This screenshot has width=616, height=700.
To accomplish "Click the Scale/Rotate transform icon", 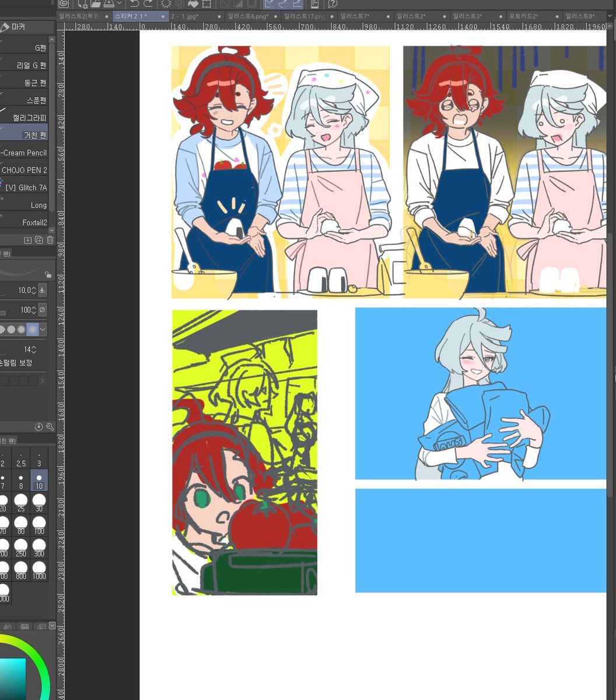I will click(x=207, y=4).
